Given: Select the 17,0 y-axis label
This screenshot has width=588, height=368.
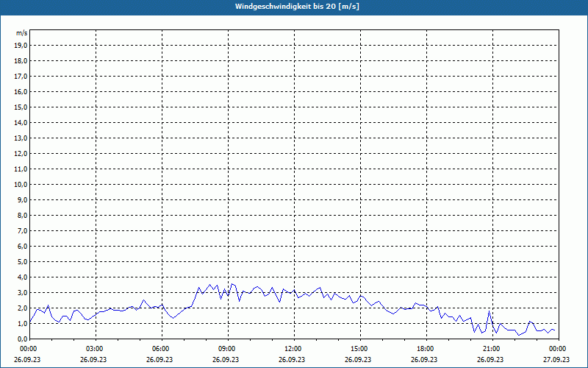Looking at the screenshot, I should pyautogui.click(x=21, y=77).
